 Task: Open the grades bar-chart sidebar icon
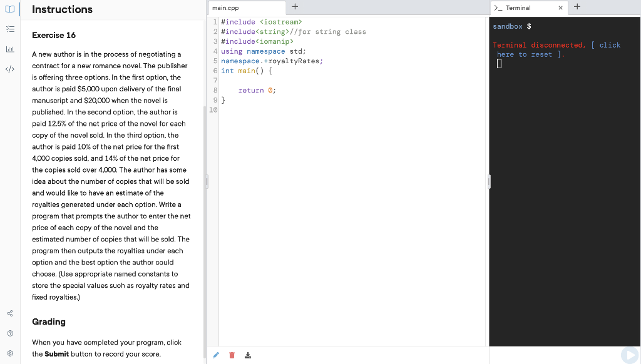coord(9,49)
